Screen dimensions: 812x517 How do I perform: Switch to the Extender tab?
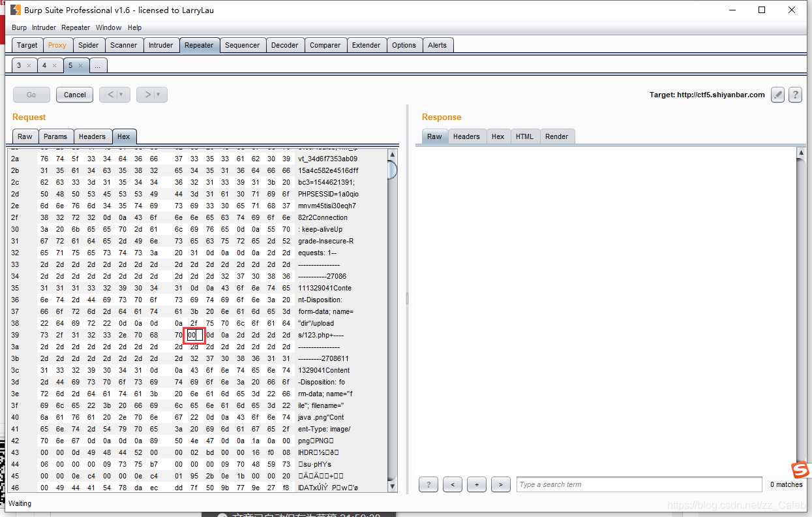[x=367, y=45]
